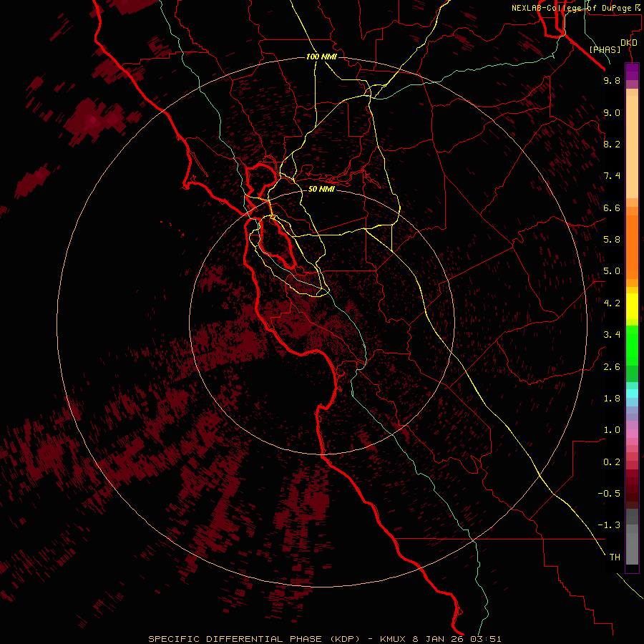Click the 100 NMI range ring label
This screenshot has width=644, height=644.
321,57
